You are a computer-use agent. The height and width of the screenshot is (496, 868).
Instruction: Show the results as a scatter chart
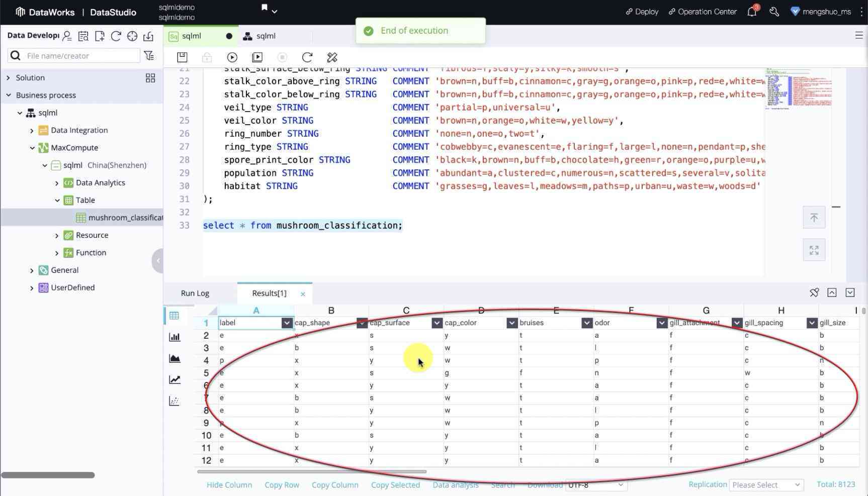[x=175, y=401]
